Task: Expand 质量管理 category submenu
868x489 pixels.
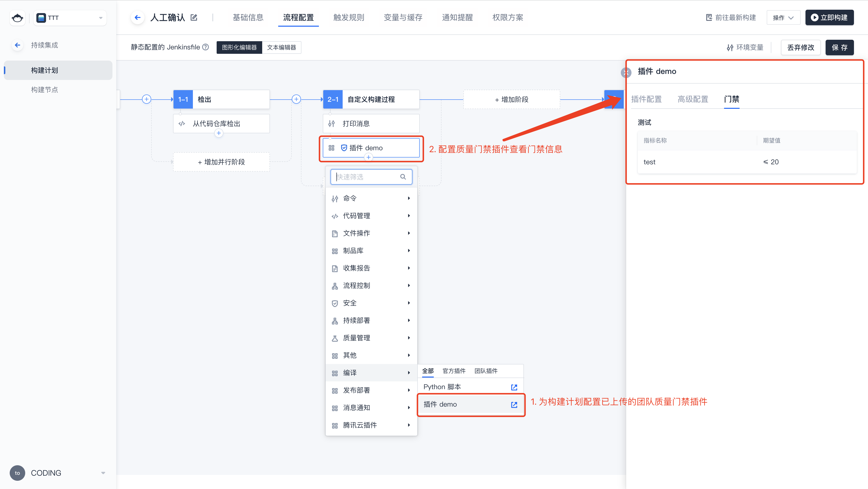Action: pyautogui.click(x=371, y=338)
